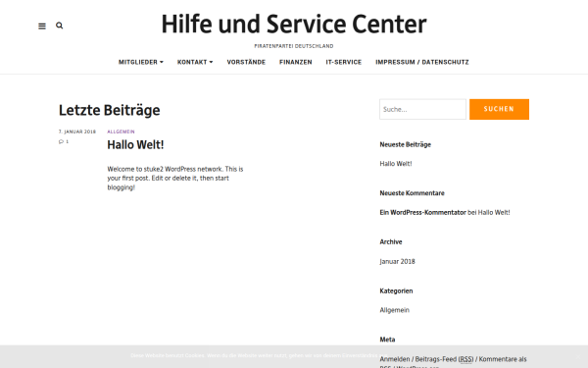Click the Anmelden login link
588x368 pixels.
[x=395, y=359]
